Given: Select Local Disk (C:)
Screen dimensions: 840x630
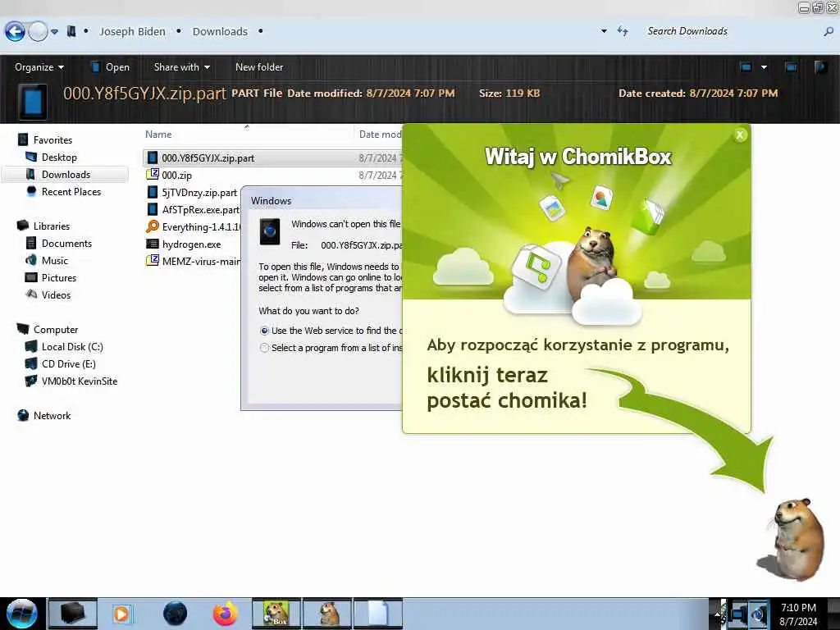Looking at the screenshot, I should pyautogui.click(x=72, y=347).
